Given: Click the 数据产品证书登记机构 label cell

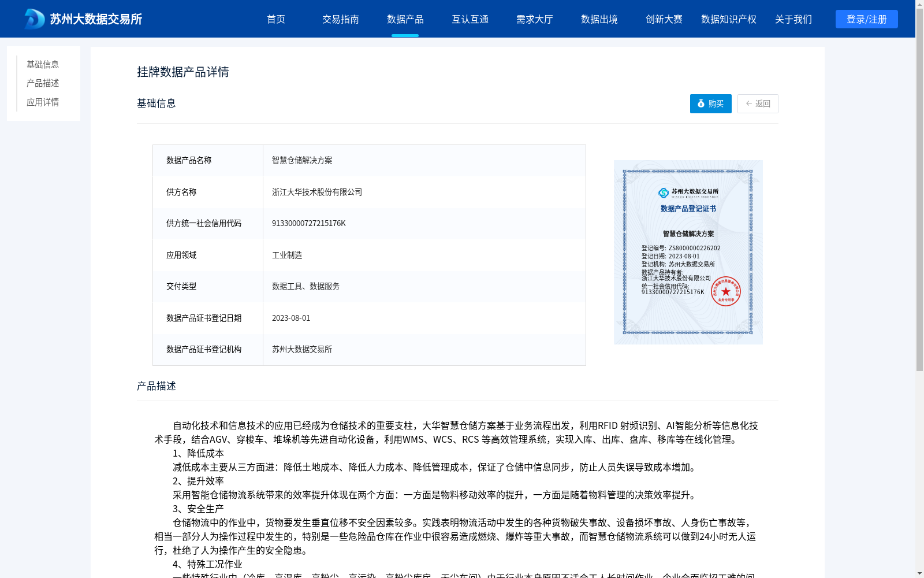Looking at the screenshot, I should (208, 349).
